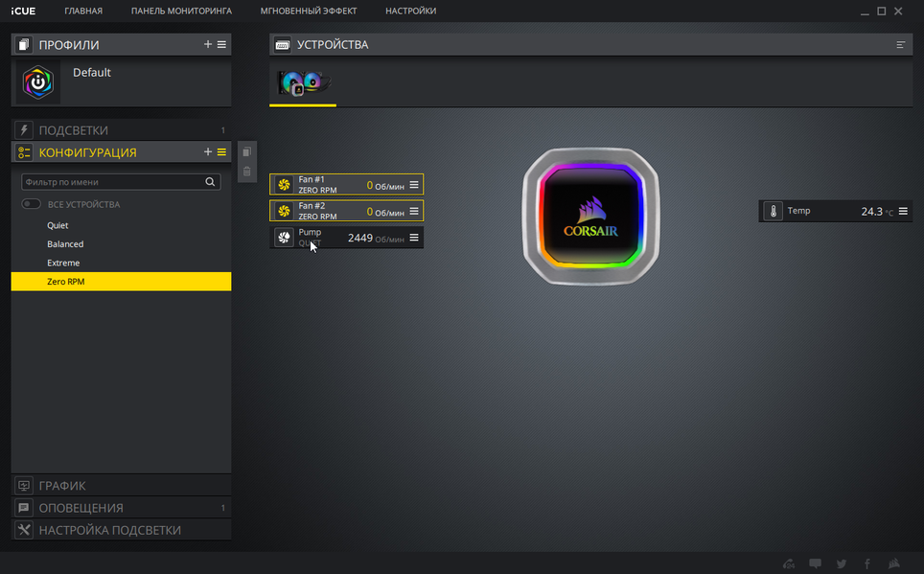Click the ПОДСВЕТКИ lightning icon
The height and width of the screenshot is (574, 924).
click(x=24, y=130)
